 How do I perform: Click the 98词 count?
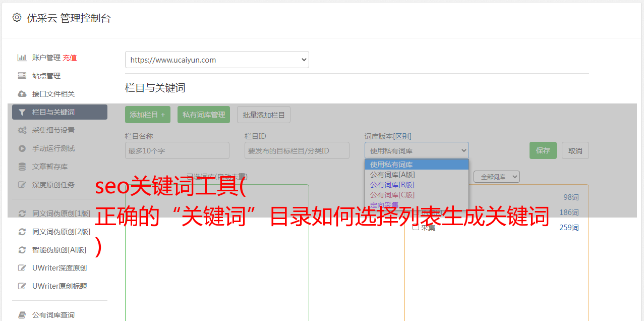(571, 197)
